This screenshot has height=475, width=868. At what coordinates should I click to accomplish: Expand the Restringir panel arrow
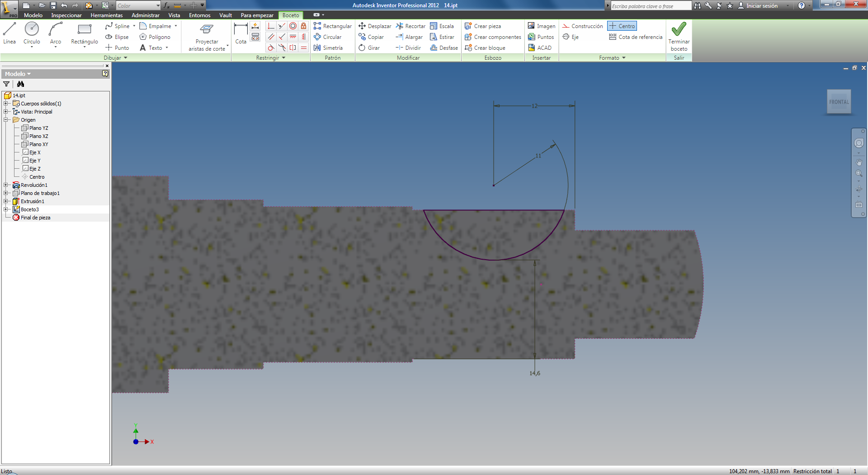pyautogui.click(x=283, y=58)
